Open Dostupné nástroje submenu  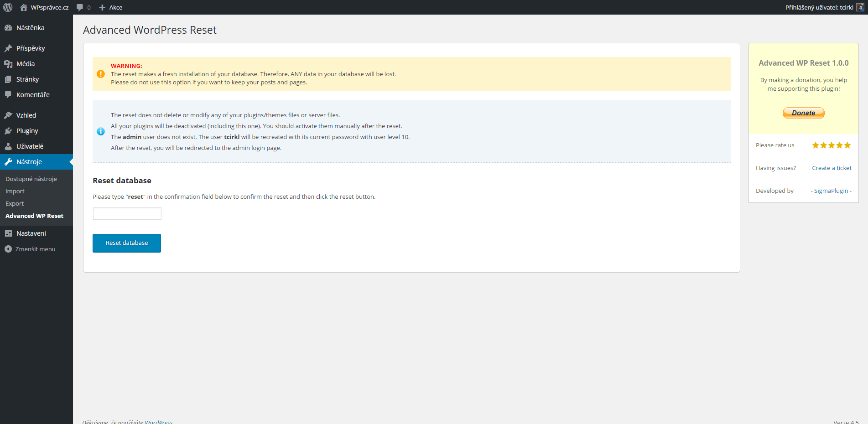pyautogui.click(x=31, y=179)
